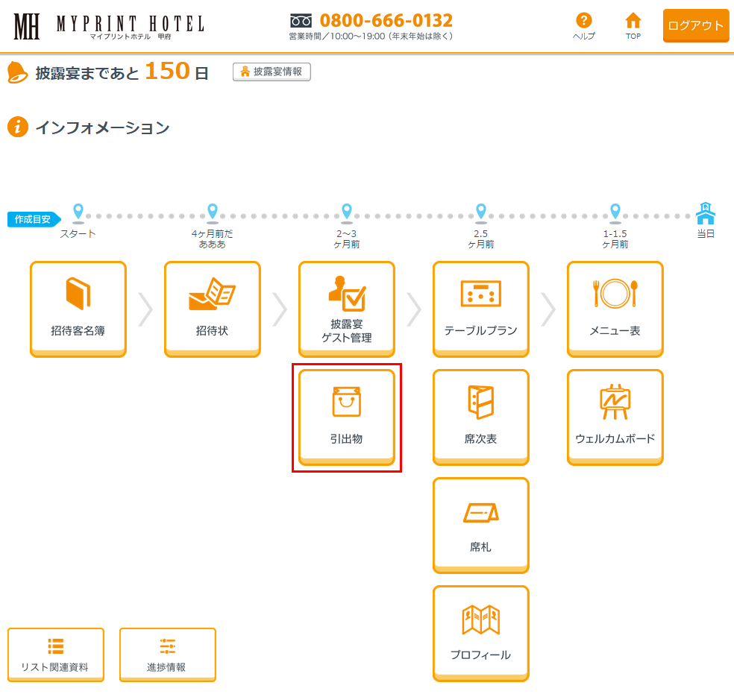This screenshot has height=700, width=734.
Task: Open the メニュー表 menu card tile
Action: coord(615,309)
